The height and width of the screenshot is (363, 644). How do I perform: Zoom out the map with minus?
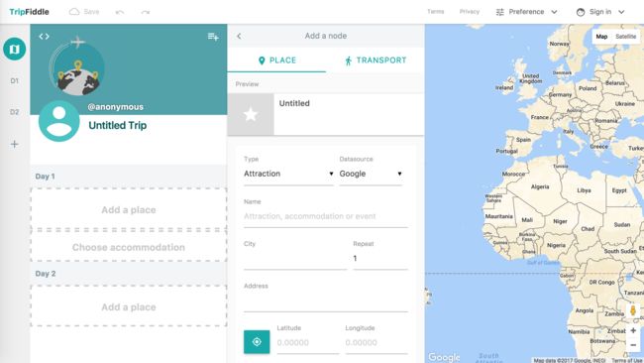tap(633, 345)
